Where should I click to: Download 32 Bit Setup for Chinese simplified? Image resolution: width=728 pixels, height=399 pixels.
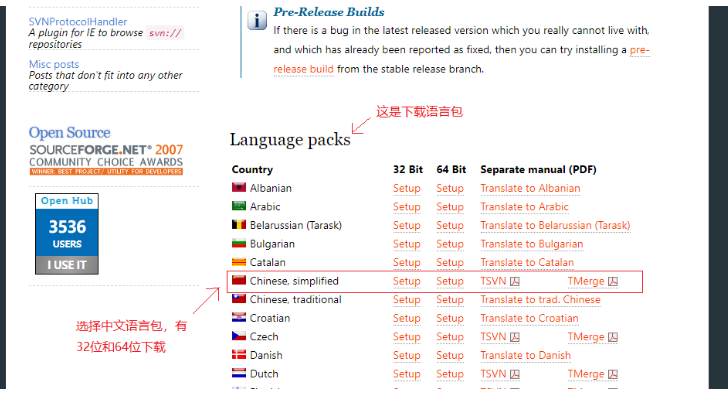[x=407, y=281]
